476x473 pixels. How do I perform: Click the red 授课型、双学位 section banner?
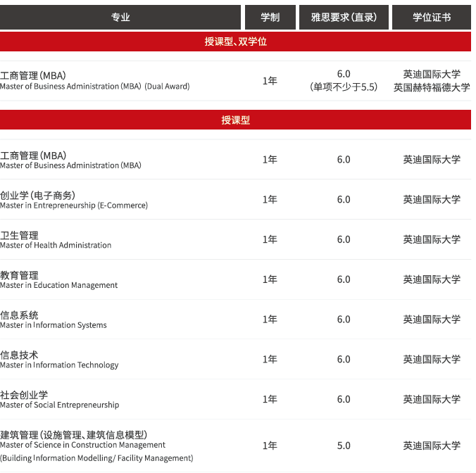[235, 42]
